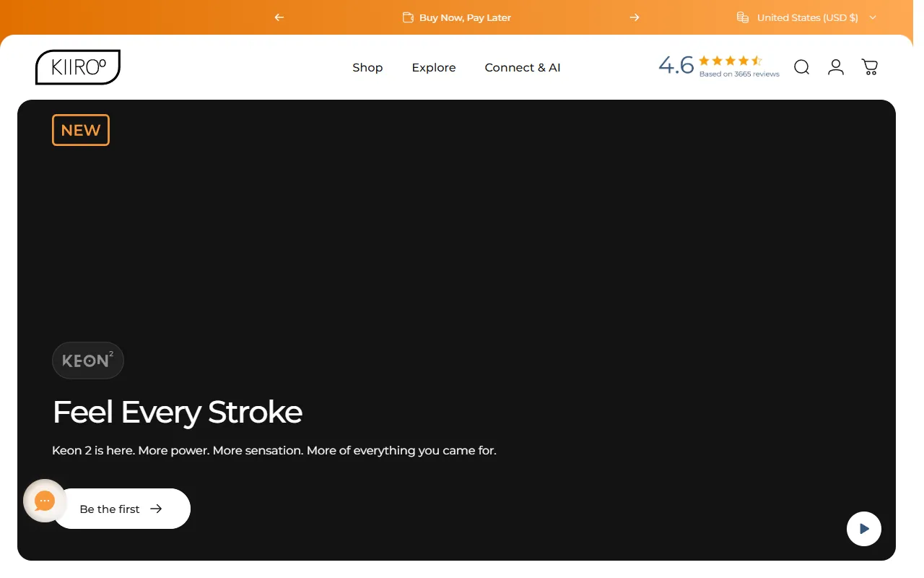Expand the United States (USD $) selector
The width and height of the screenshot is (924, 578).
(806, 17)
